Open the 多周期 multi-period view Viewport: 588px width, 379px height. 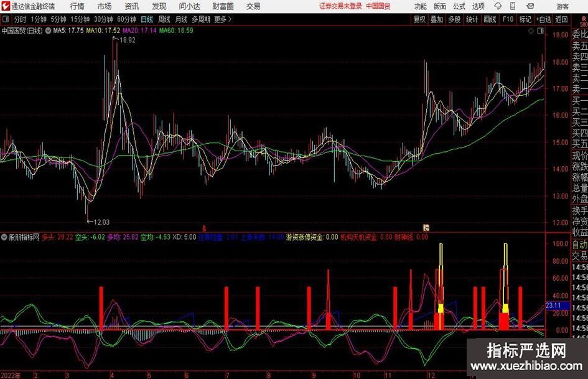(x=201, y=19)
